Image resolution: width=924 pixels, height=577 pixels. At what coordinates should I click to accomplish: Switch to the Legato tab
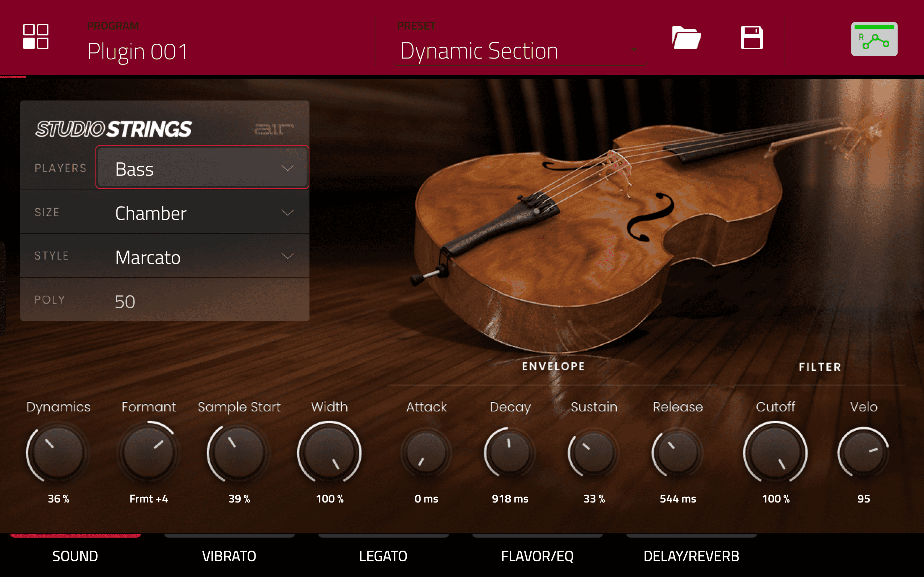[383, 555]
